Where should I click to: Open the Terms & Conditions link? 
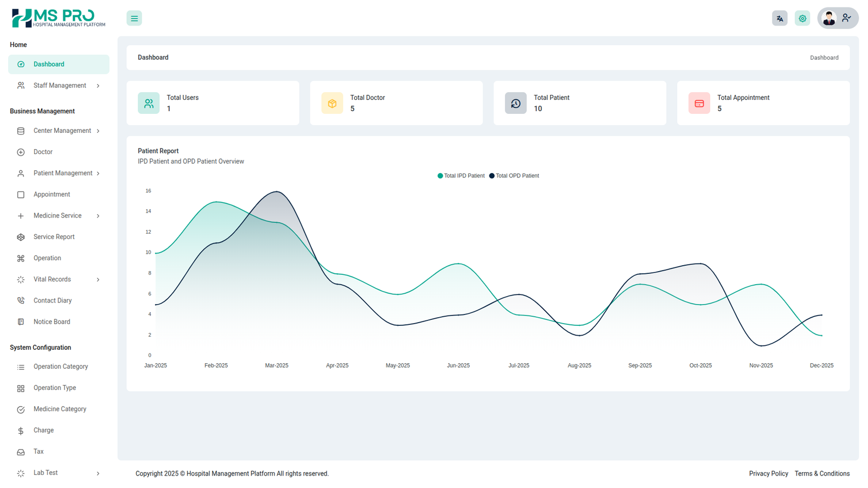822,474
